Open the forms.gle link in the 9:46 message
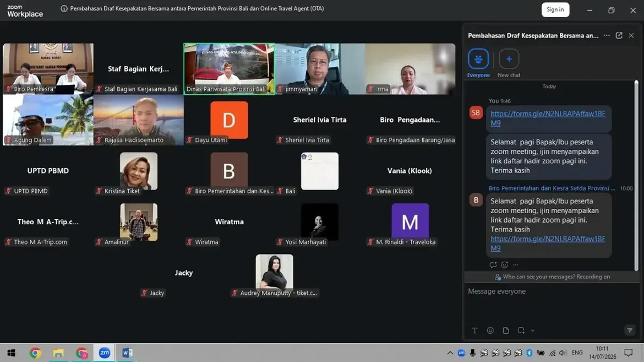The width and height of the screenshot is (644, 362). pyautogui.click(x=548, y=118)
